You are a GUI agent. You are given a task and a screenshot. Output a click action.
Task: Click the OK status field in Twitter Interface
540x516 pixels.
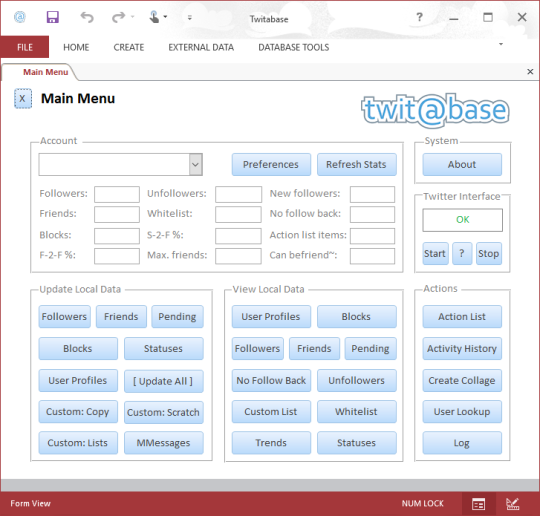coord(462,220)
